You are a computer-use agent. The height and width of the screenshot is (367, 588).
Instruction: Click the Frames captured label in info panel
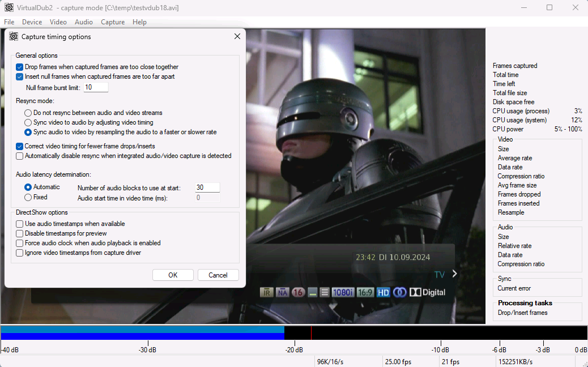(515, 66)
